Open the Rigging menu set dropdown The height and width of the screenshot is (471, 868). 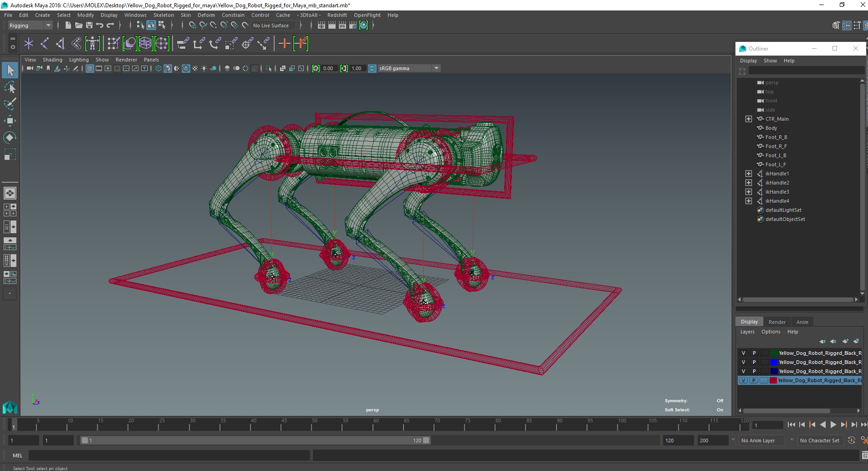point(30,26)
